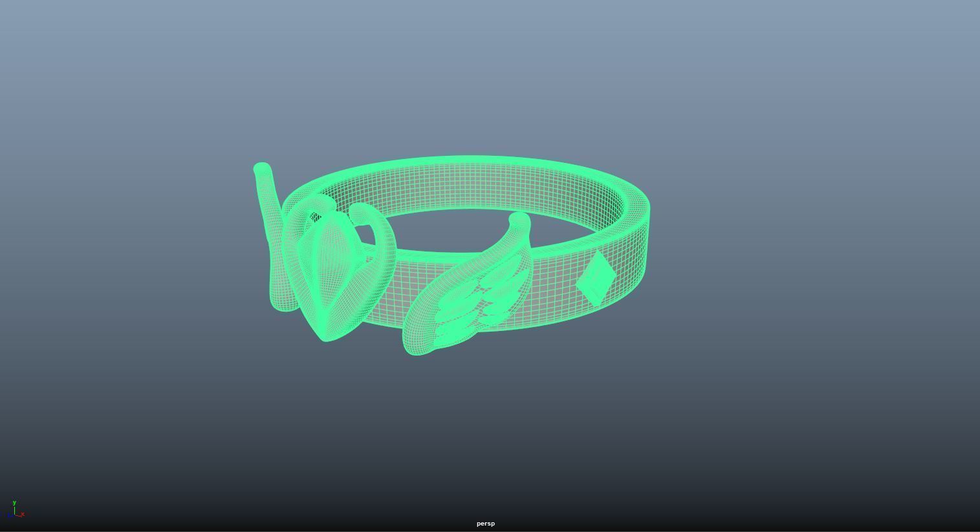Click the 'persp' camera name label
Screen dimensions: 980x532
pos(485,524)
